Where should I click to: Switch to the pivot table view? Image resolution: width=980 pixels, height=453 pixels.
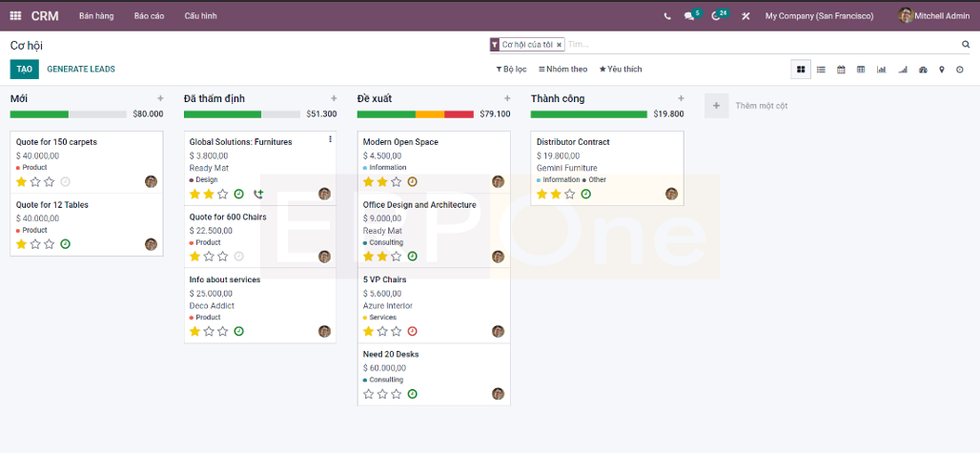pyautogui.click(x=861, y=70)
